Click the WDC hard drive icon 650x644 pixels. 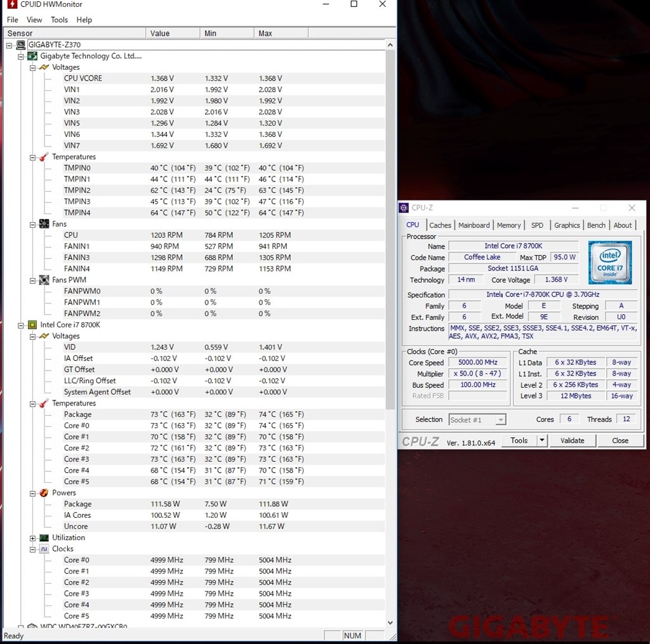(x=32, y=626)
